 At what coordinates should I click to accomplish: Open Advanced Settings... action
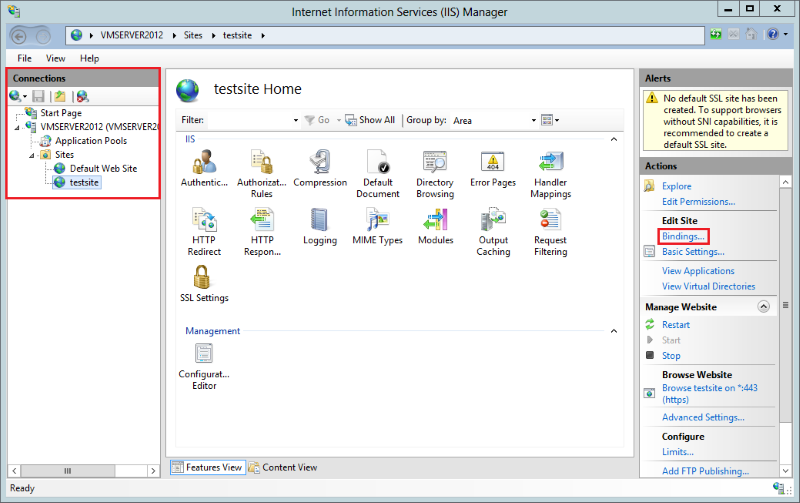tap(703, 417)
